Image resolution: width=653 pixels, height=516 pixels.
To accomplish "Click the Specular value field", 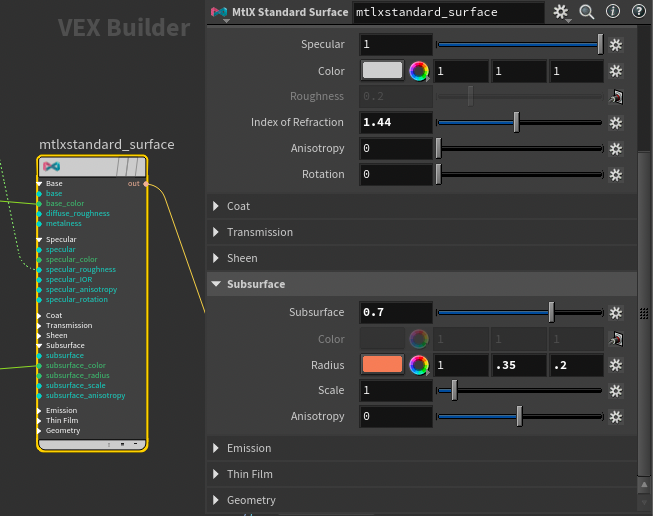I will (x=396, y=45).
